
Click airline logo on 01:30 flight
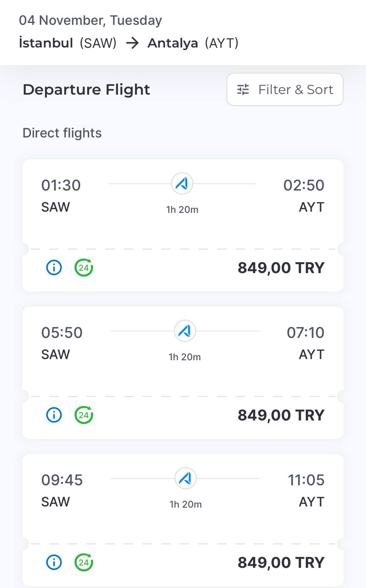point(182,184)
